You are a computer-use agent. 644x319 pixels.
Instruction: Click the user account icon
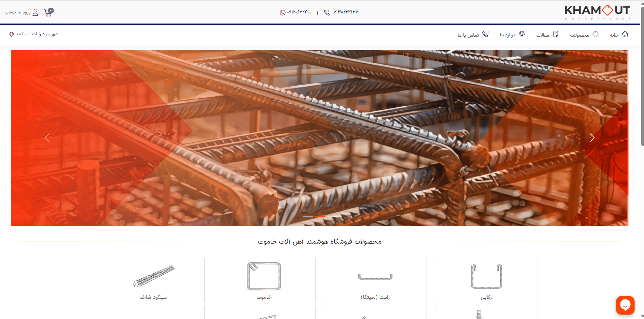coord(35,12)
